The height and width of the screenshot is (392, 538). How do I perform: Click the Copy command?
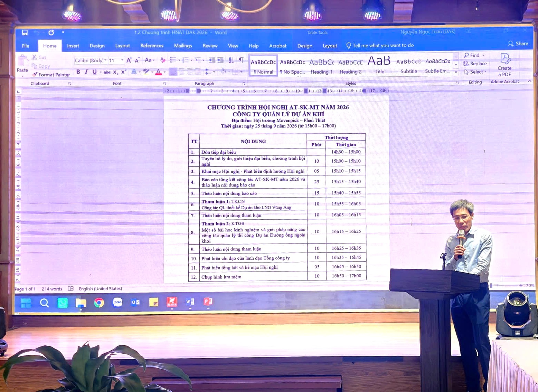[x=41, y=66]
